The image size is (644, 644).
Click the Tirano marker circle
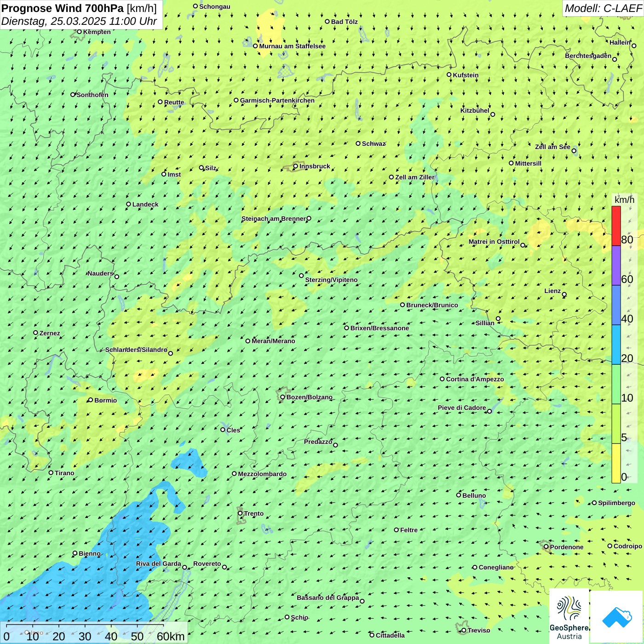[x=51, y=472]
